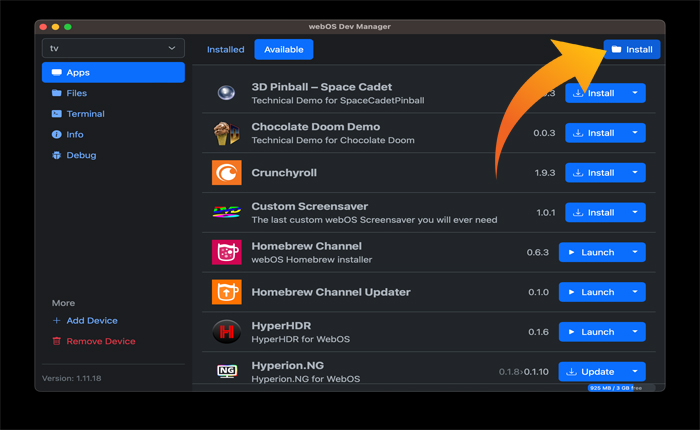This screenshot has width=700, height=430.
Task: Switch to the Installed tab
Action: (225, 49)
